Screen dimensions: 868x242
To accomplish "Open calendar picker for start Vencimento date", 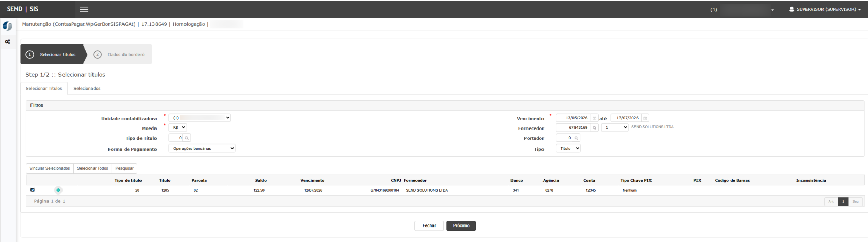I will tap(595, 118).
